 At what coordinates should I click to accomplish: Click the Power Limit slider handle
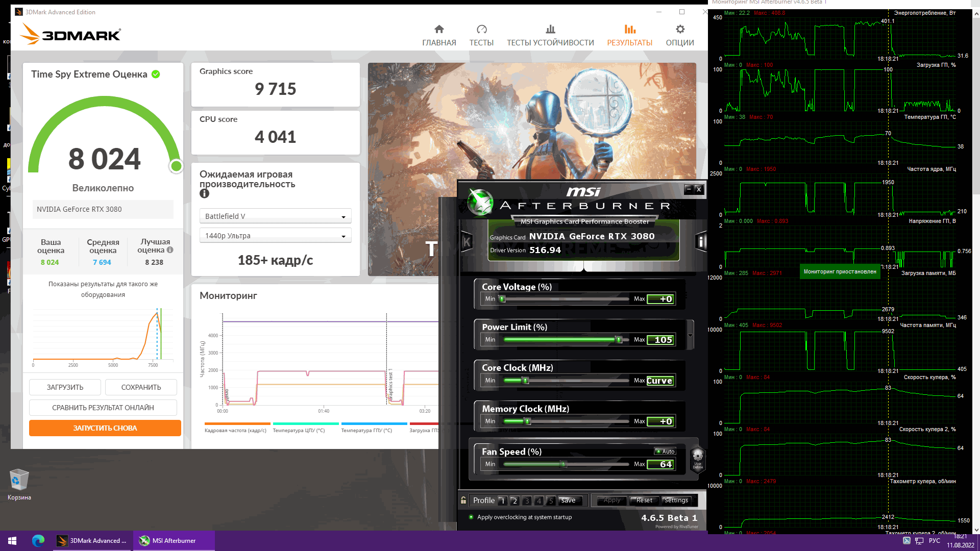(x=619, y=340)
